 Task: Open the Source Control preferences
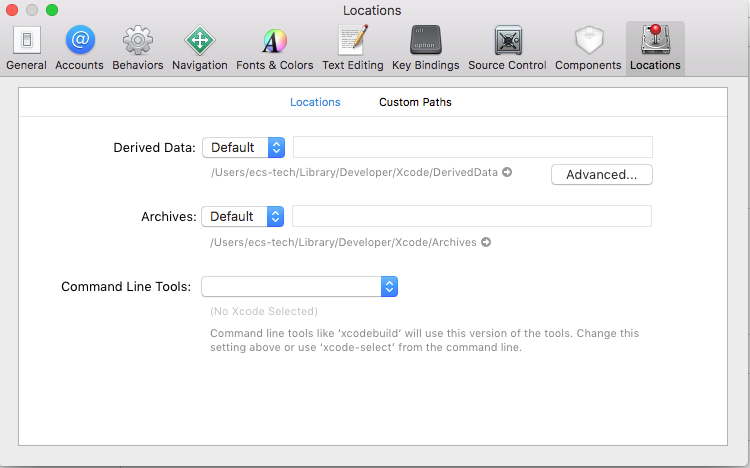(x=507, y=48)
